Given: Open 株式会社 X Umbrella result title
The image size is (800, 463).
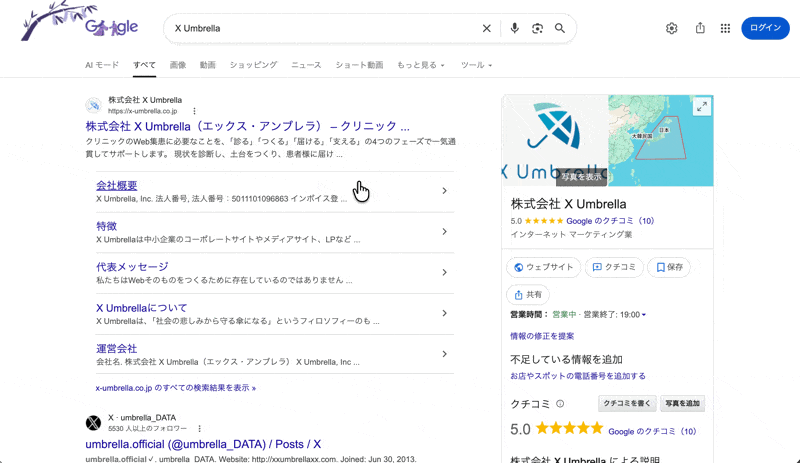Looking at the screenshot, I should [x=247, y=126].
